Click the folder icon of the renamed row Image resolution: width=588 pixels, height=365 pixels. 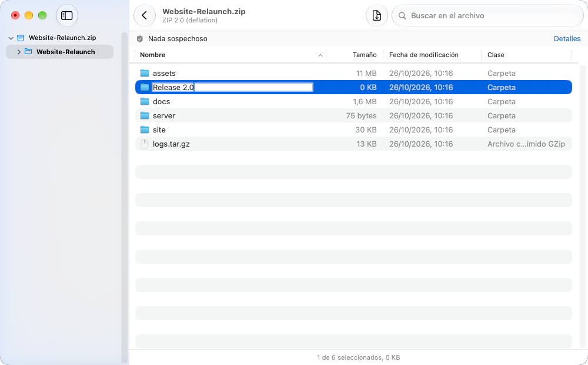[145, 88]
